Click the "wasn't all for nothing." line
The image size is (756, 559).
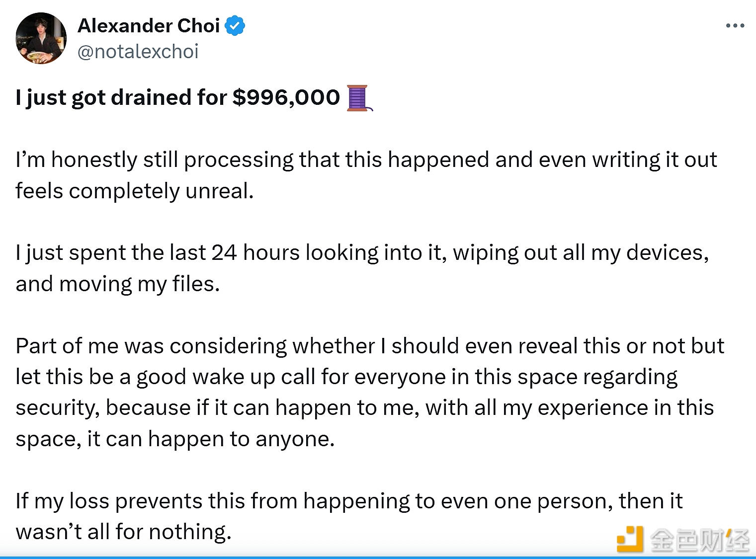[x=124, y=532]
